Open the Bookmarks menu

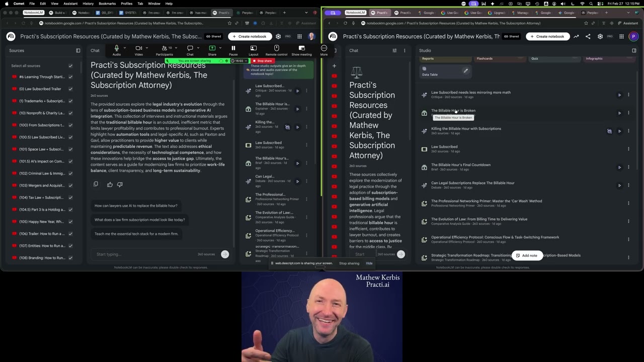107,4
